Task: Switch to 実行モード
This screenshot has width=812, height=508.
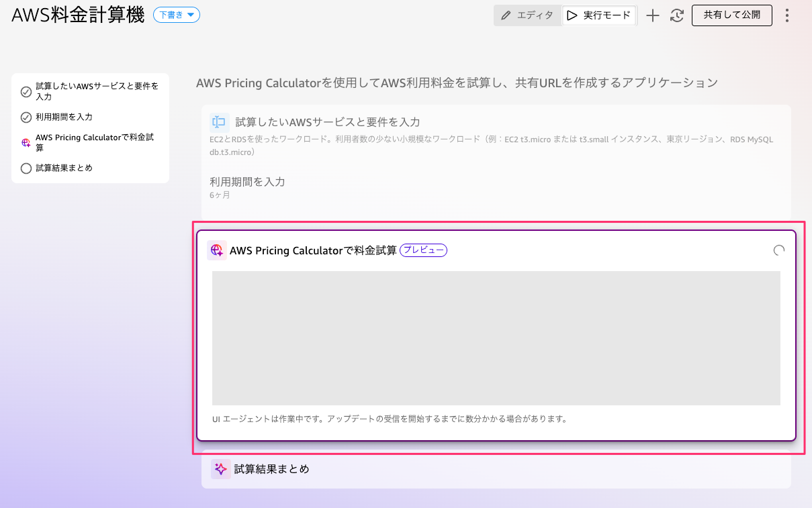Action: click(x=599, y=15)
